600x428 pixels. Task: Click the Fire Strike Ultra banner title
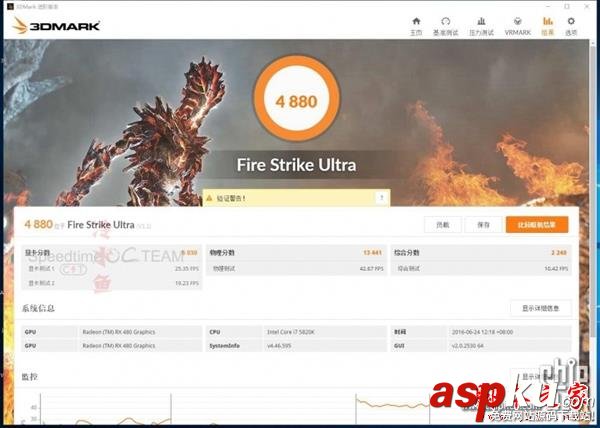[x=297, y=165]
